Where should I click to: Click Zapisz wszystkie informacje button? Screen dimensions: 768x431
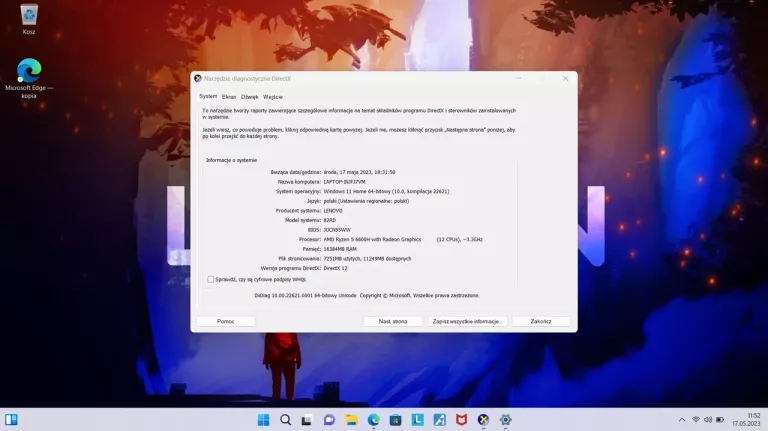pos(468,321)
